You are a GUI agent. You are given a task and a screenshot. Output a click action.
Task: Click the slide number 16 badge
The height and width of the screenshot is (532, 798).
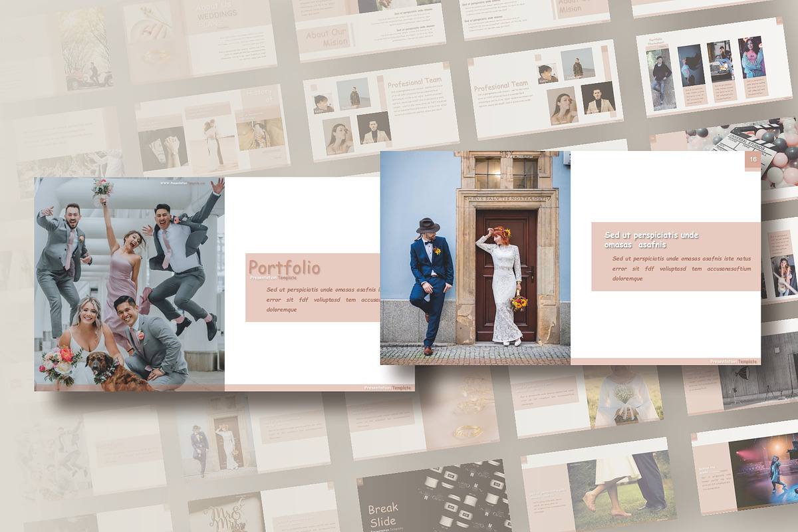pyautogui.click(x=753, y=160)
